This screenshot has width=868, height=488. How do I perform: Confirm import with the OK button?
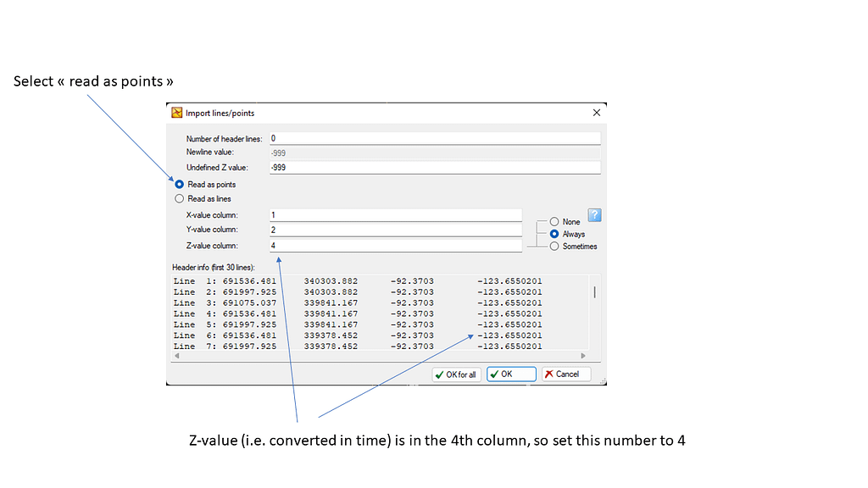[x=511, y=374]
